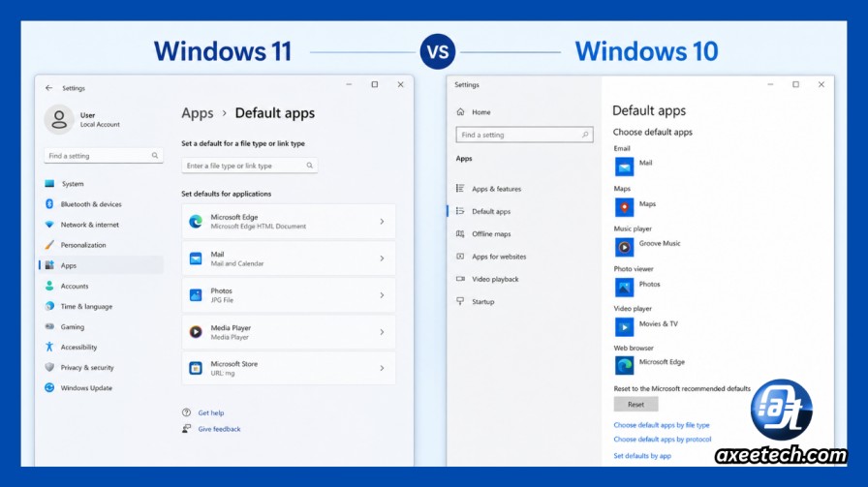Click the Windows Update icon
Screen dimensions: 868x487
coord(49,387)
